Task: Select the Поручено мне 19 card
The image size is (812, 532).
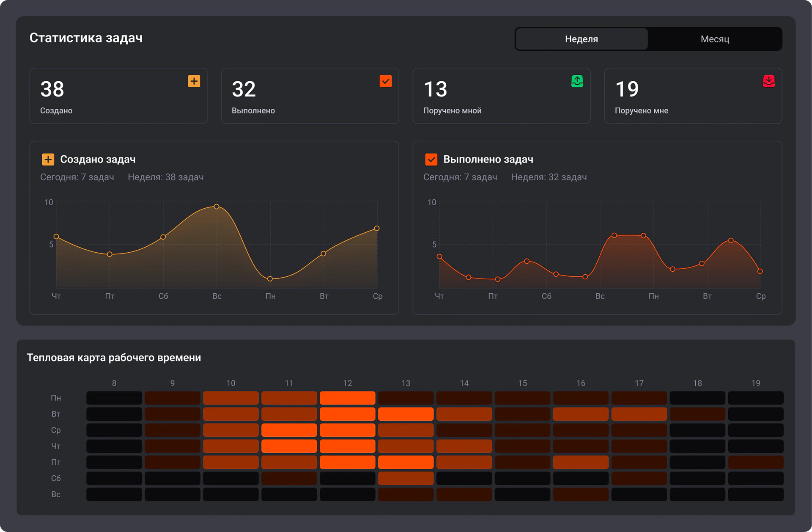Action: 693,96
